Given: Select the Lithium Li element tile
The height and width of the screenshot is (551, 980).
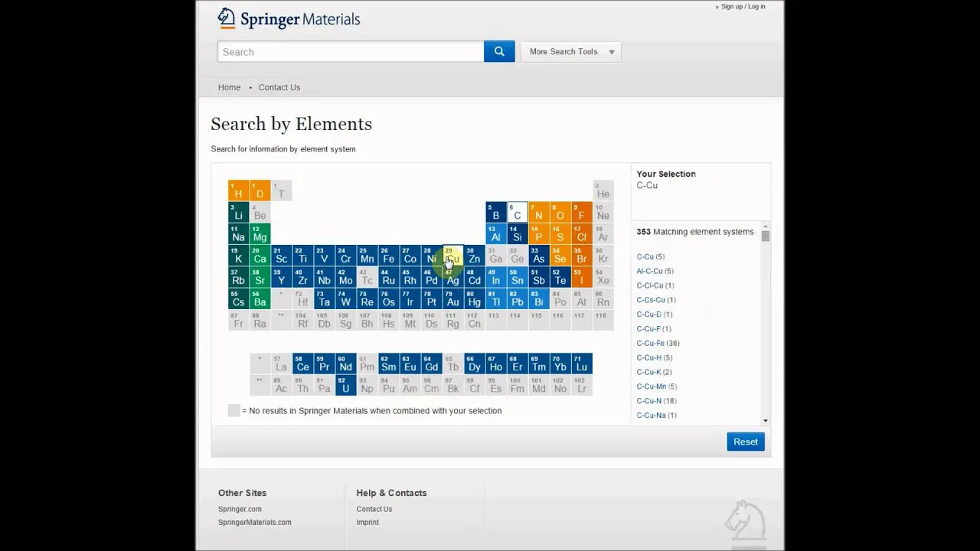Looking at the screenshot, I should pos(238,212).
